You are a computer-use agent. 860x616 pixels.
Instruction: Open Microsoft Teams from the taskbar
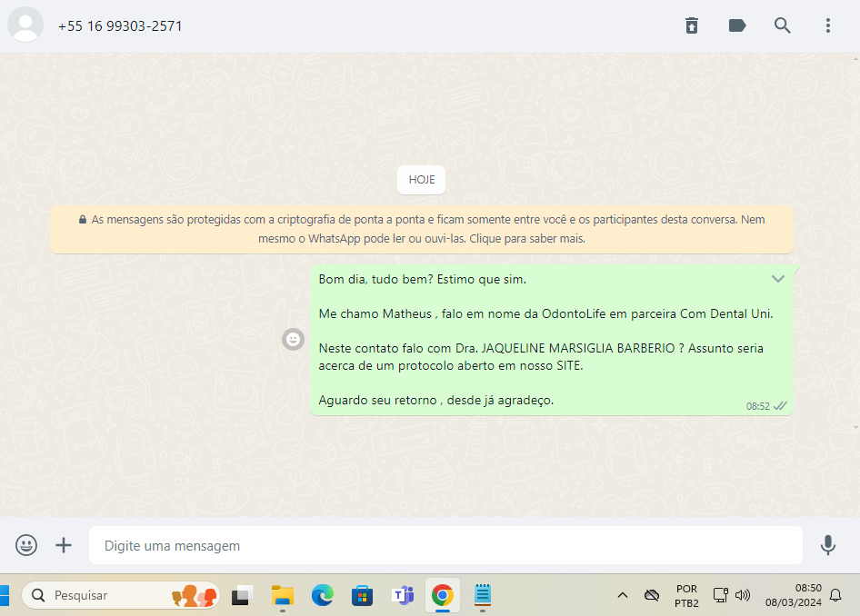[x=403, y=595]
